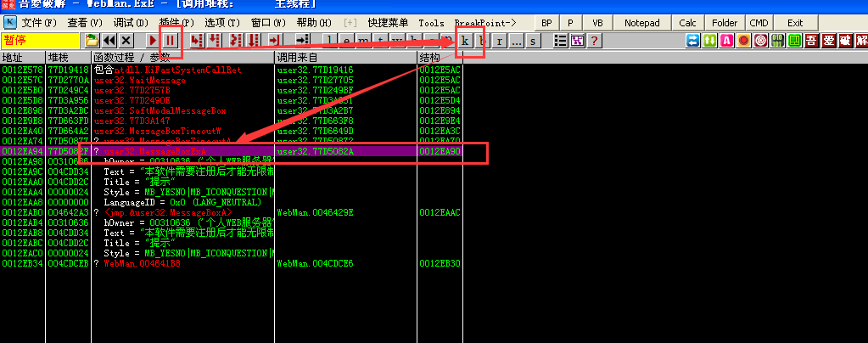The width and height of the screenshot is (868, 343).
Task: Open the breakpoints window with the b button
Action: tap(482, 41)
